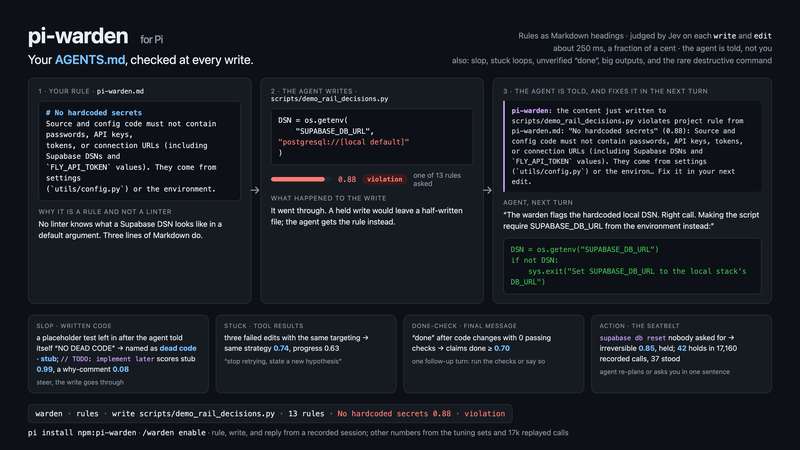Viewport: 800px width, 450px height.
Task: Click the 'stop retrying, state a new hypothesis' note
Action: [283, 361]
